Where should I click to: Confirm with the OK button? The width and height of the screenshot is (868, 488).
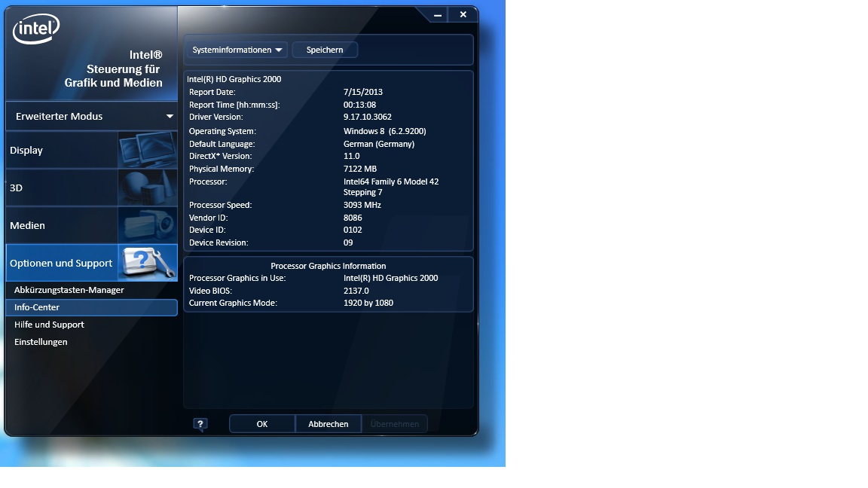click(262, 424)
